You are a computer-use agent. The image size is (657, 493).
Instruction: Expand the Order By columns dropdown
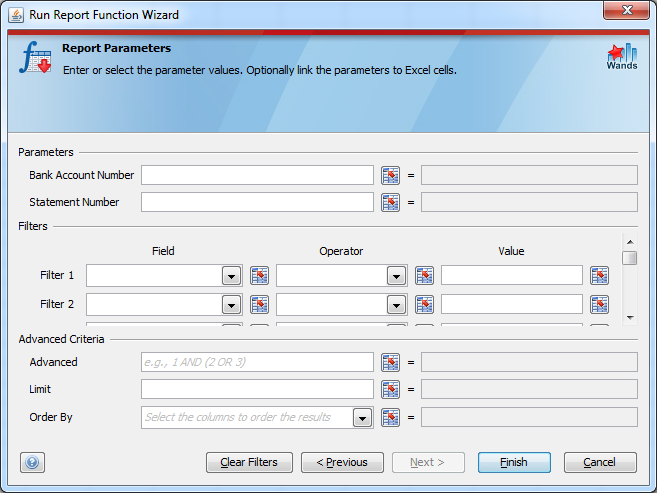click(x=362, y=418)
